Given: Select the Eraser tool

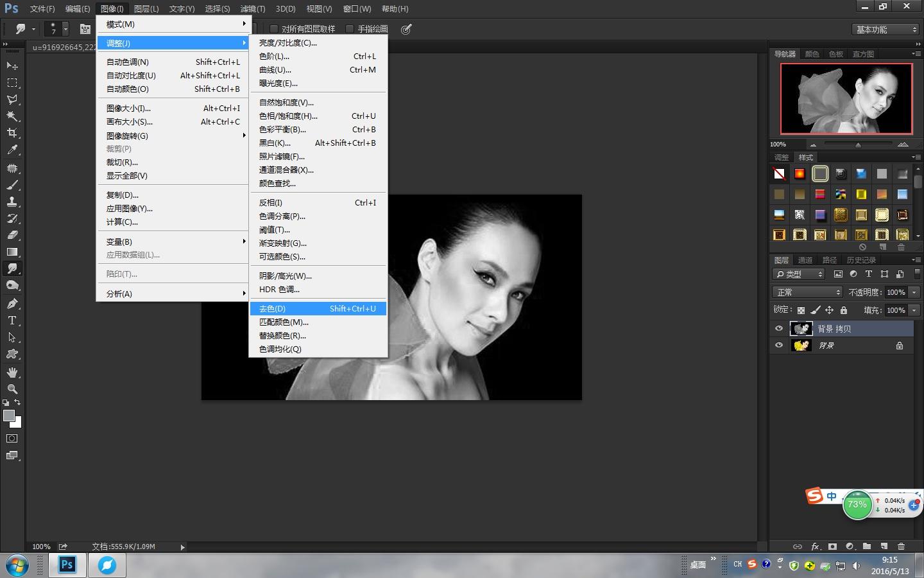Looking at the screenshot, I should pyautogui.click(x=12, y=235).
